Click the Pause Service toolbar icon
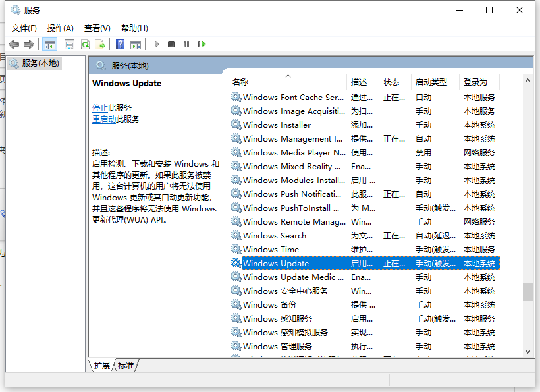The image size is (540, 392). pyautogui.click(x=186, y=44)
